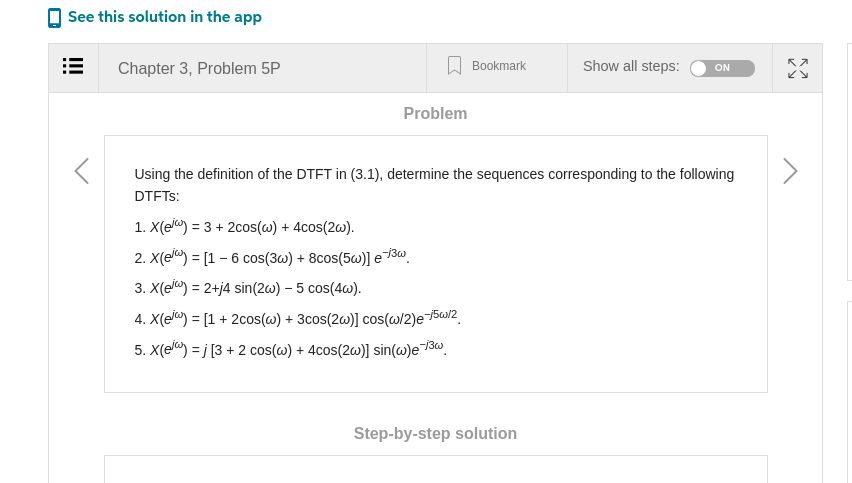Click DTFT equation number 3

coord(248,288)
